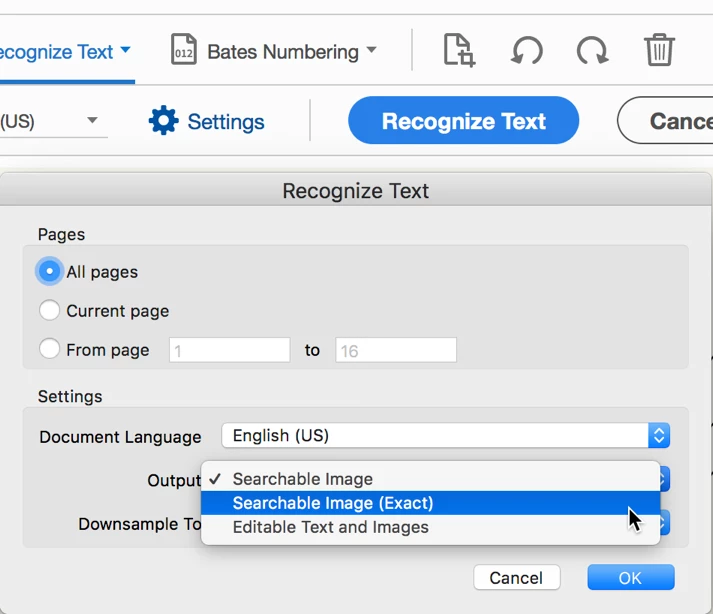Open the Document Language English (US) combo box
713x614 pixels.
tap(446, 436)
